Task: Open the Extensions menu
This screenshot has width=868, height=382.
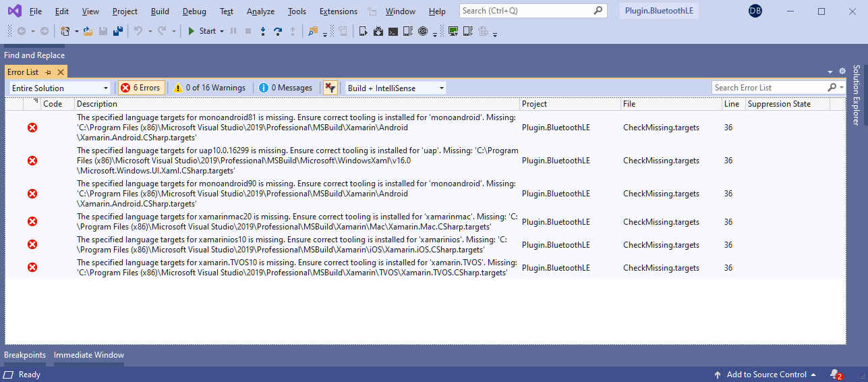Action: (x=339, y=11)
